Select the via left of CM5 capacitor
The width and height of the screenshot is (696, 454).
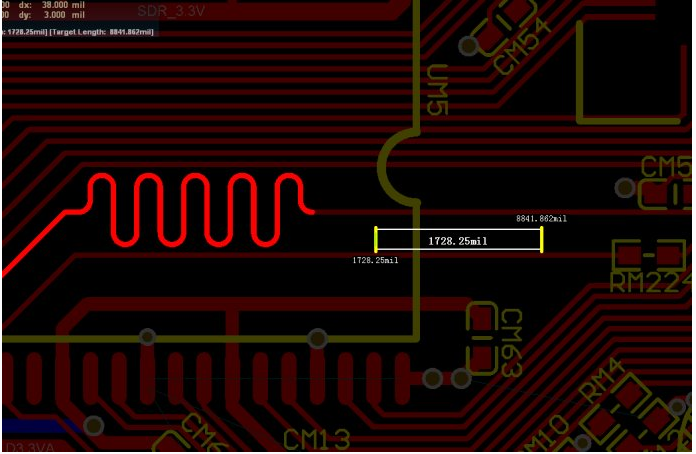[625, 187]
